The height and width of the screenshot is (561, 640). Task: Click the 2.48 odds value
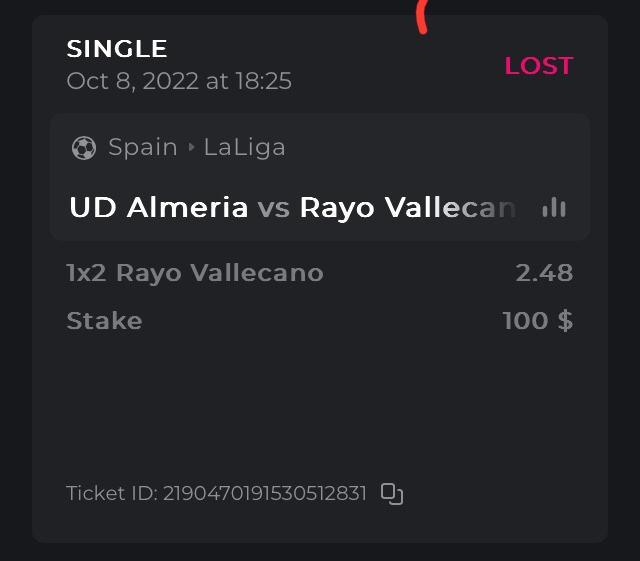point(544,272)
